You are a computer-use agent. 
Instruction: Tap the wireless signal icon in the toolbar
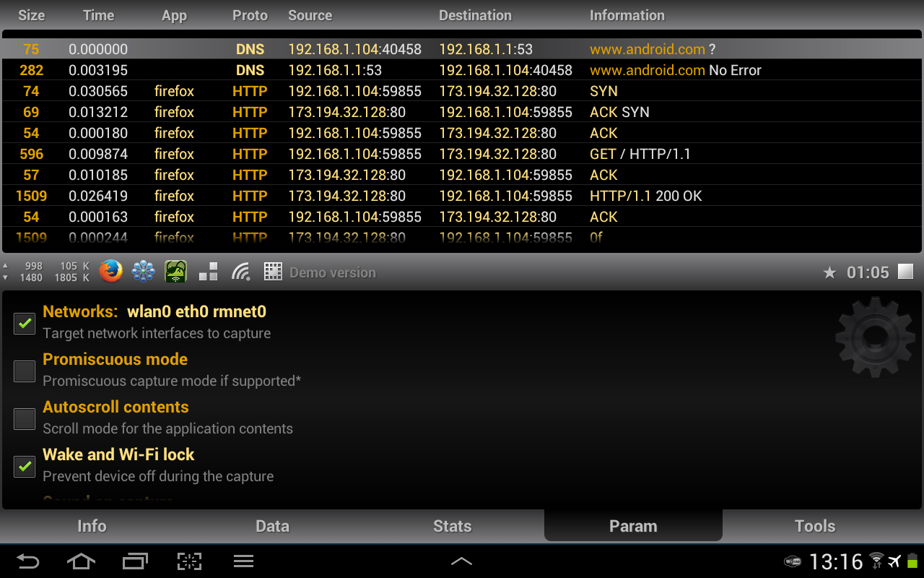coord(241,272)
